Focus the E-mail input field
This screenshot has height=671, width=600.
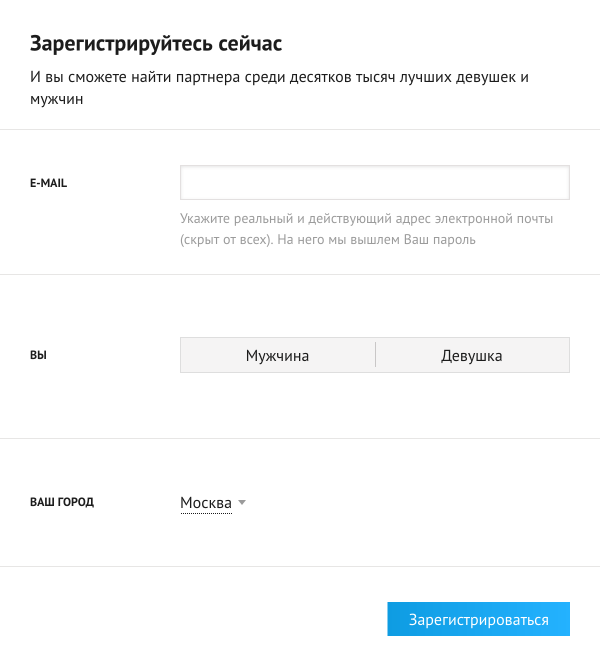coord(374,183)
